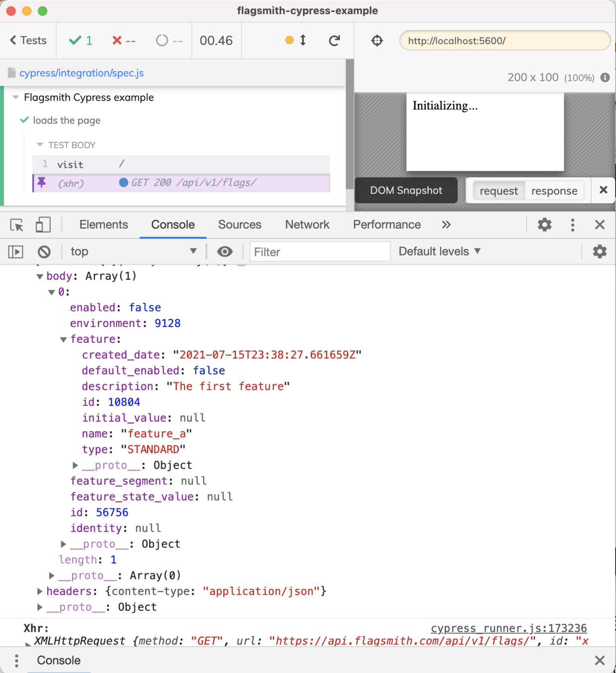Go back to the Tests list
Image resolution: width=616 pixels, height=673 pixels.
pos(28,40)
